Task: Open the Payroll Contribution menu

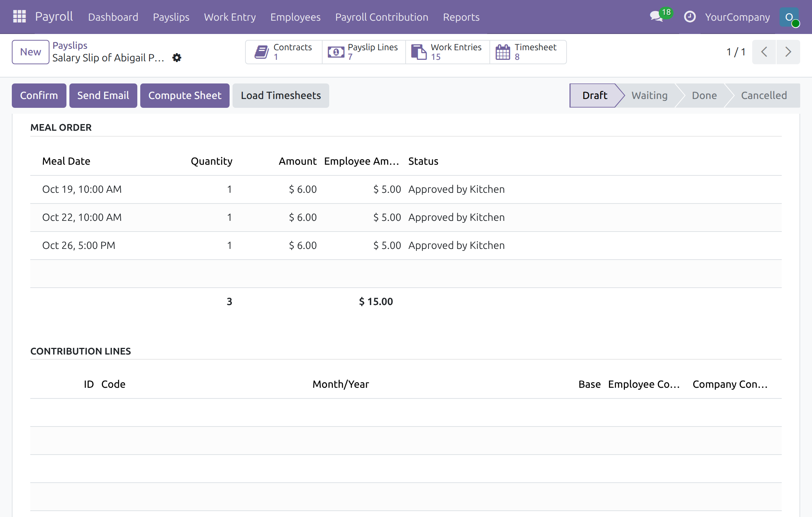Action: coord(382,17)
